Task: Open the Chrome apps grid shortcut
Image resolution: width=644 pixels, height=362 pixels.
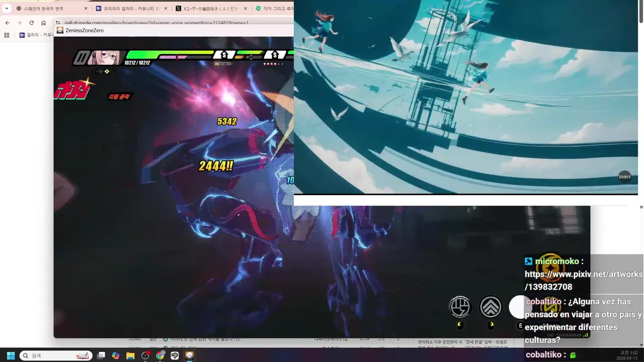Action: coord(7,35)
